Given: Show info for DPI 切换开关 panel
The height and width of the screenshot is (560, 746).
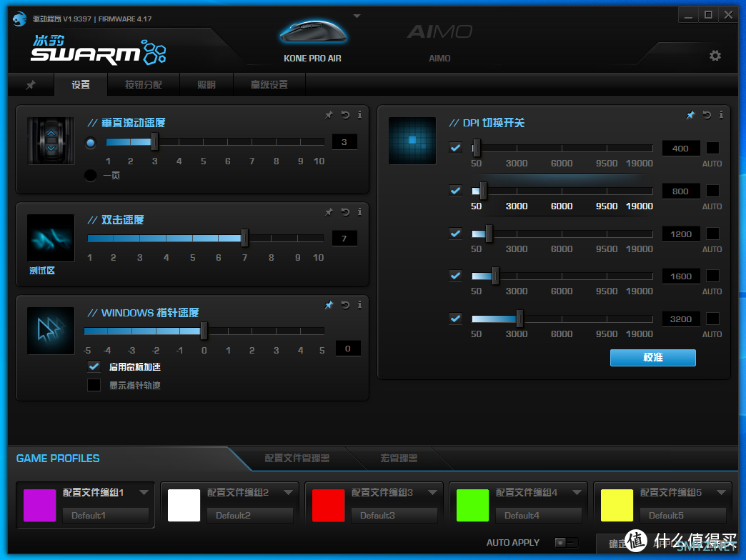Looking at the screenshot, I should point(721,114).
